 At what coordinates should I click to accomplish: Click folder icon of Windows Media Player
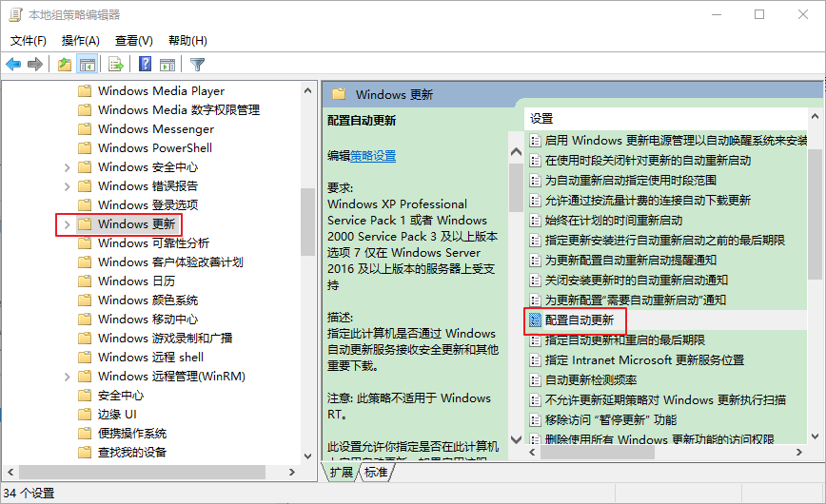[x=85, y=91]
